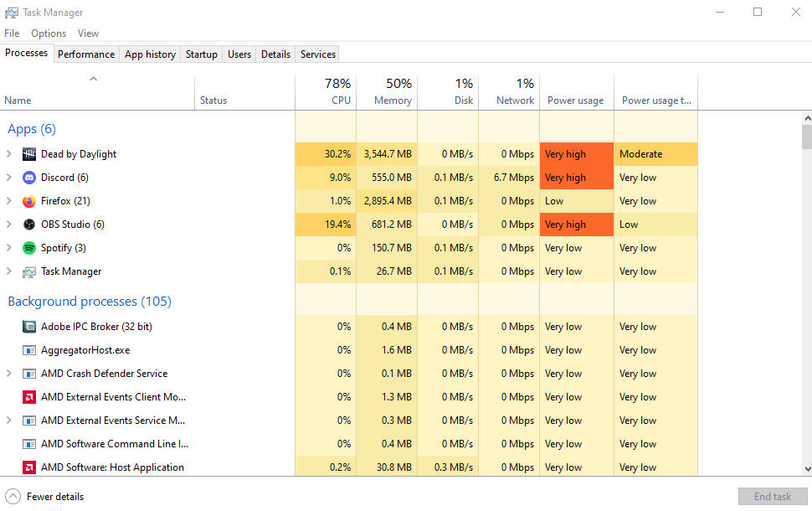Expand the AMD External Events Service group
This screenshot has height=511, width=812.
[x=9, y=421]
